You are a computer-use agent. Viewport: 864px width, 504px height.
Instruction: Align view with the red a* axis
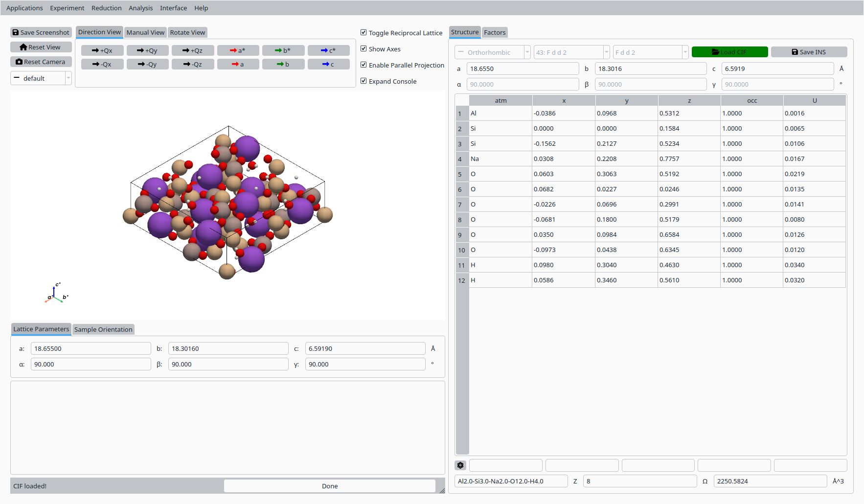click(238, 50)
